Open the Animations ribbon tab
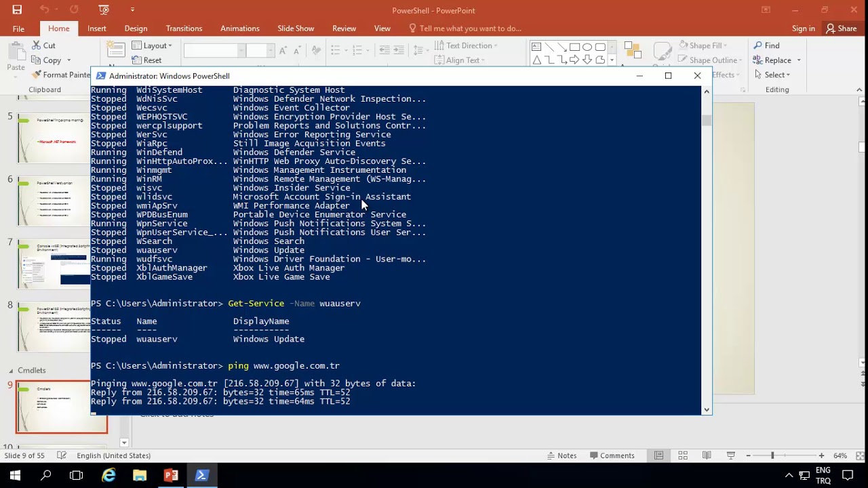 click(239, 28)
